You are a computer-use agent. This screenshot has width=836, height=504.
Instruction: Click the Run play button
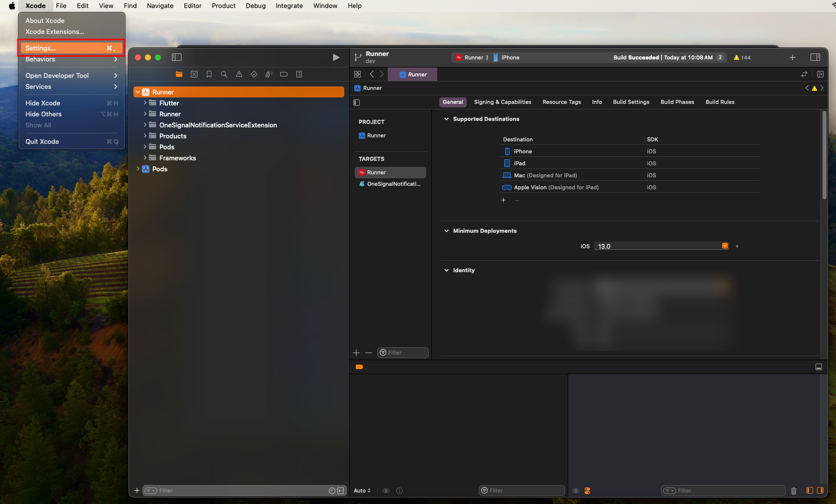pos(336,57)
